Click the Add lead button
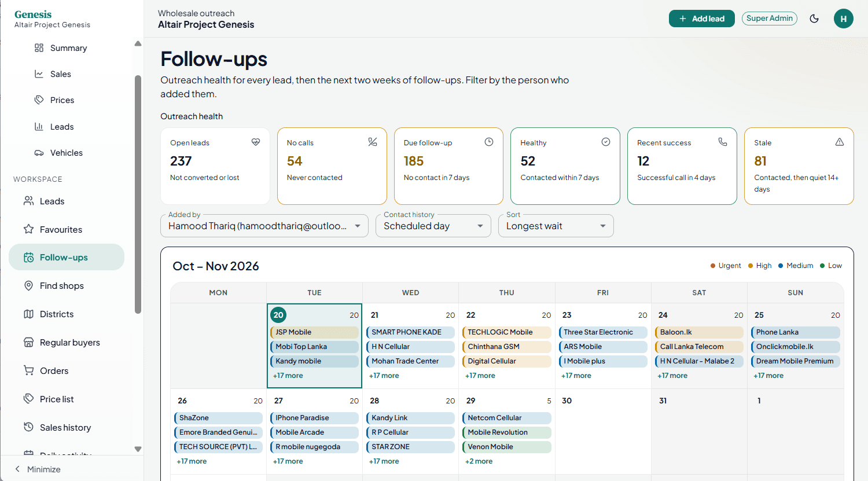Image resolution: width=868 pixels, height=481 pixels. (702, 19)
